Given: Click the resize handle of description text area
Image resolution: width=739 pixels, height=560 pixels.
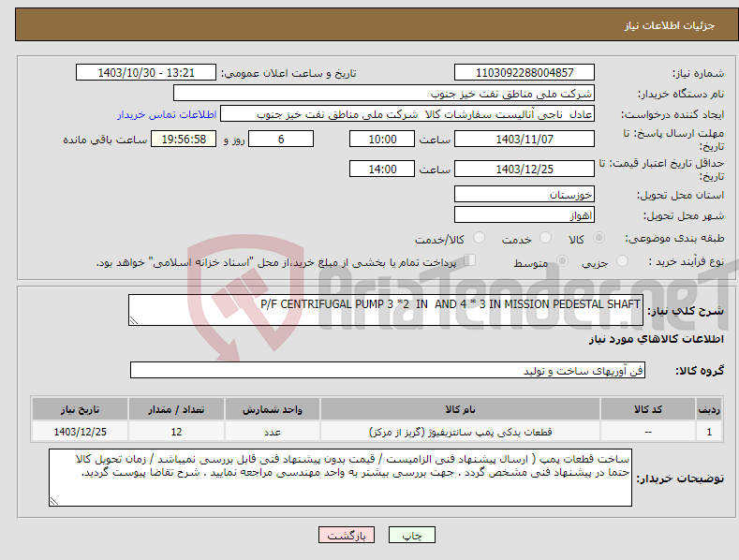Looking at the screenshot, I should pyautogui.click(x=134, y=320).
